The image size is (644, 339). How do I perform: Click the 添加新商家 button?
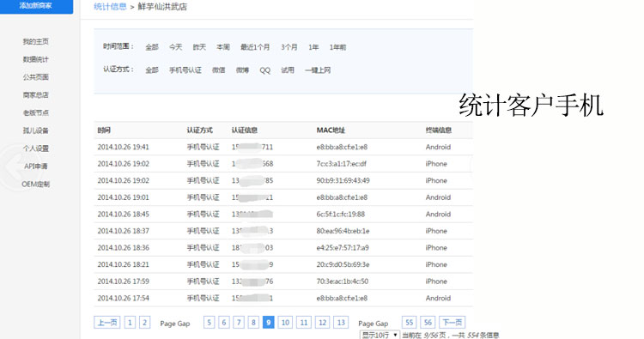(x=36, y=6)
